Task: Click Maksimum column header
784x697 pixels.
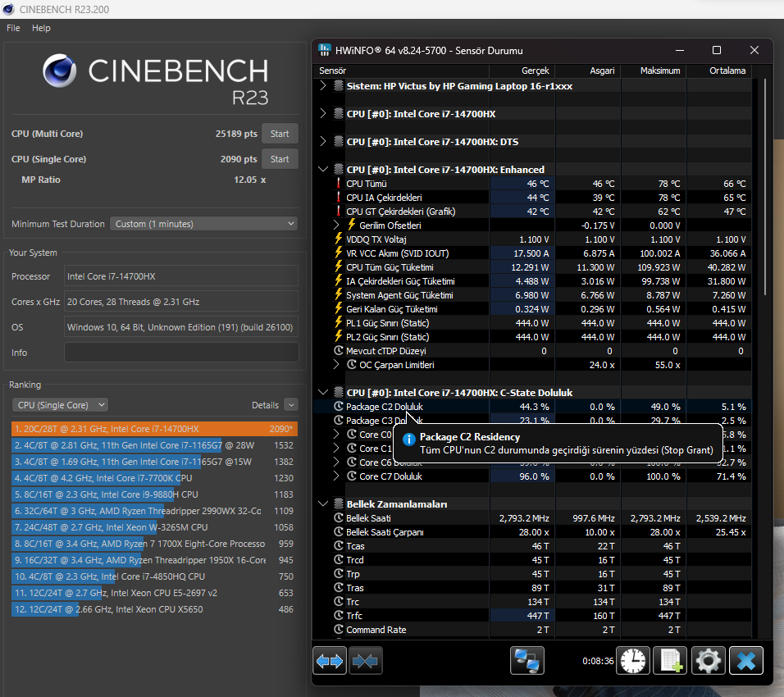Action: [x=654, y=71]
